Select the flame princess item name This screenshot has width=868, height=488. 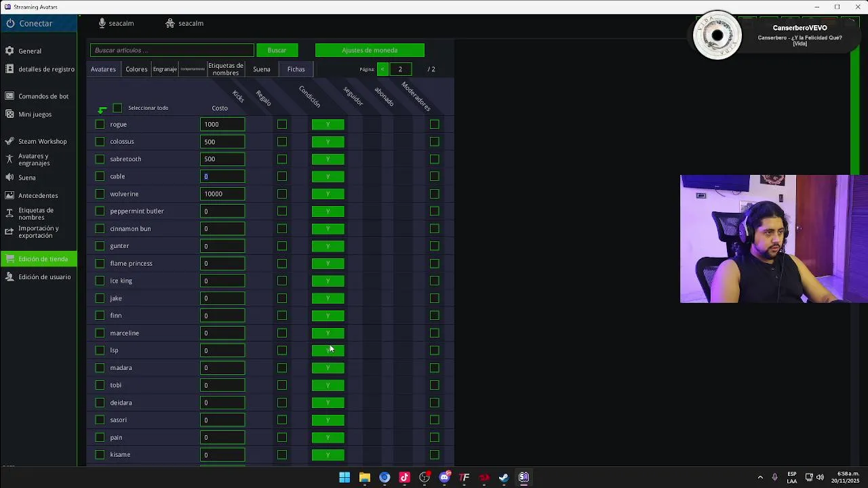pyautogui.click(x=132, y=263)
